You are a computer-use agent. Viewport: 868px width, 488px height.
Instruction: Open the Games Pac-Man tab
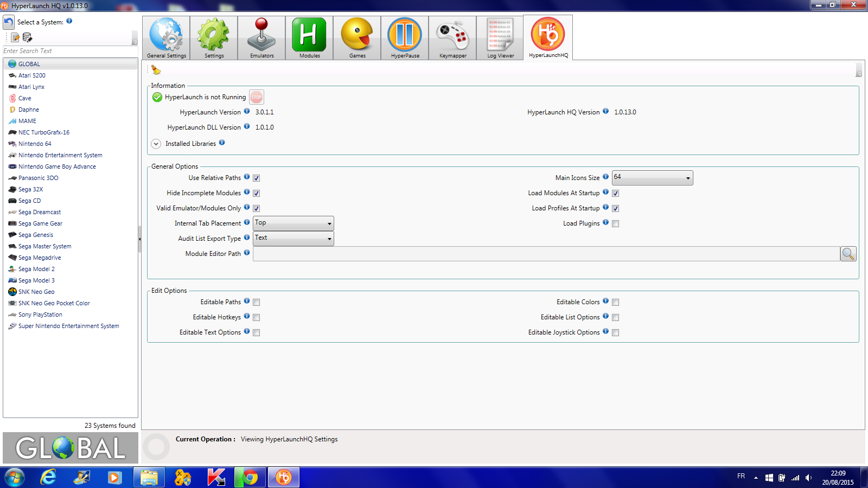[x=357, y=37]
